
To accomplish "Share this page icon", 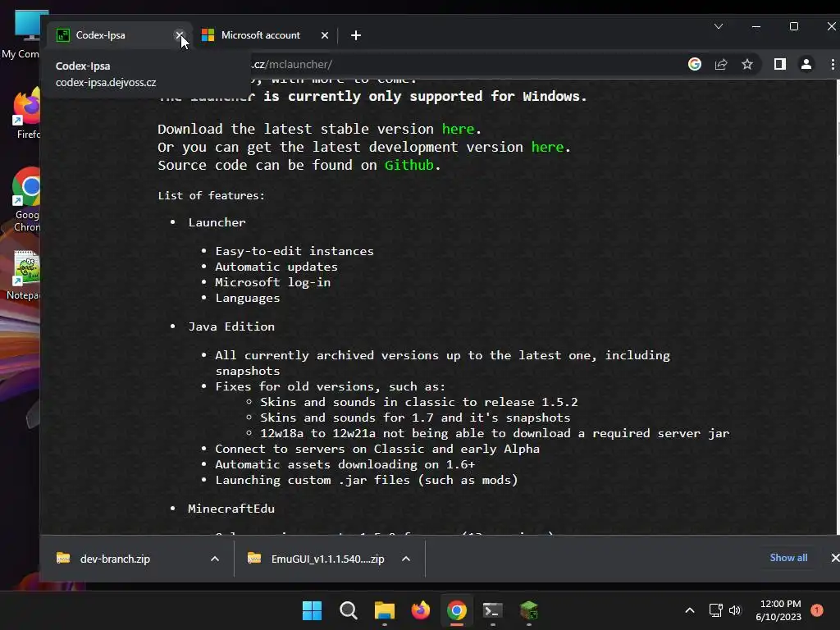I will pyautogui.click(x=721, y=64).
